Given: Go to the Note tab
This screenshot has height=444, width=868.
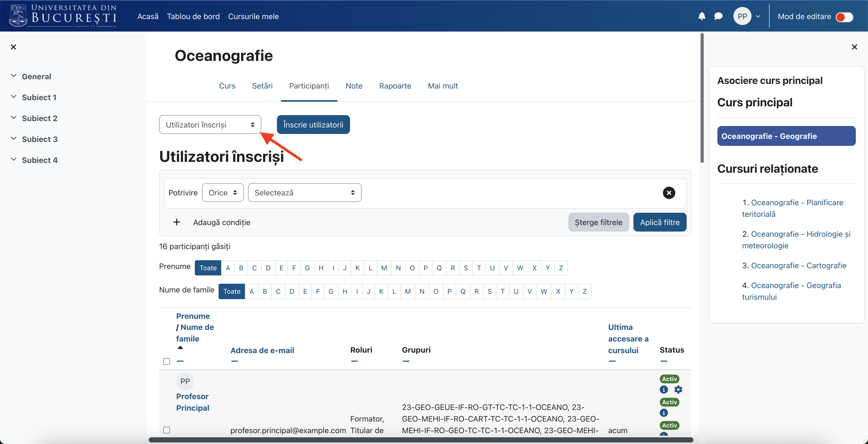Looking at the screenshot, I should 354,86.
